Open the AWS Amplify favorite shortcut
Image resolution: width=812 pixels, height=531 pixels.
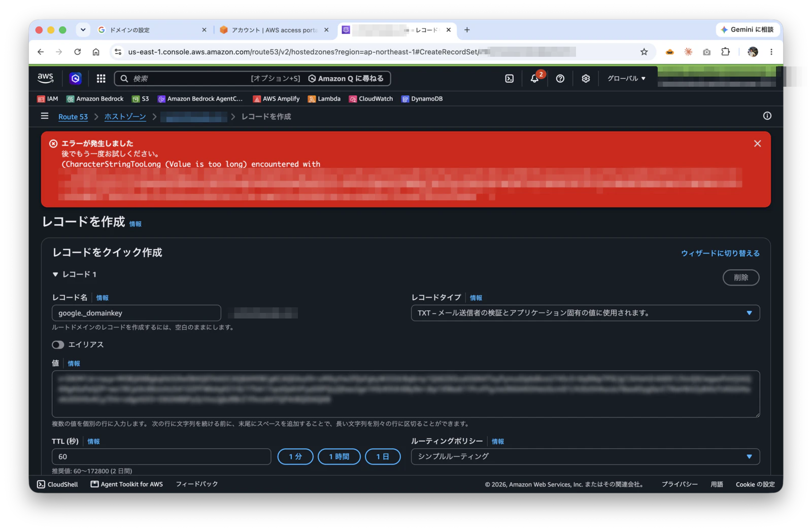tap(277, 99)
